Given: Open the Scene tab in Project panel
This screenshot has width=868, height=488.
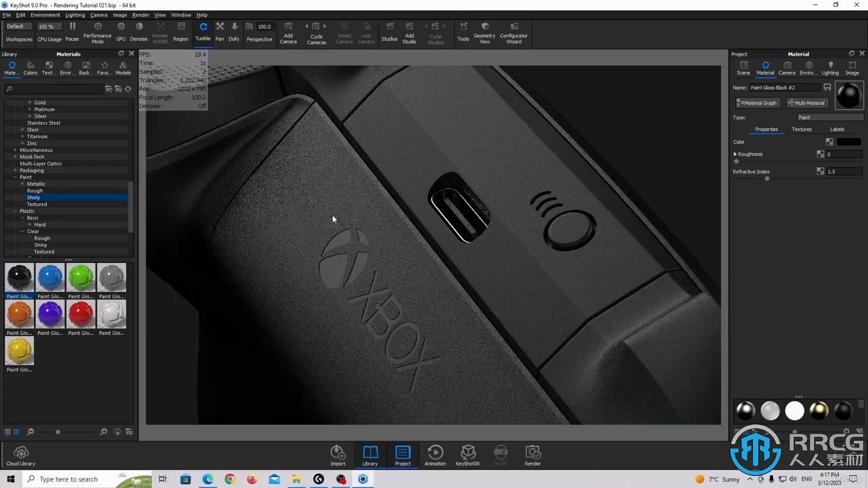Looking at the screenshot, I should click(x=744, y=68).
